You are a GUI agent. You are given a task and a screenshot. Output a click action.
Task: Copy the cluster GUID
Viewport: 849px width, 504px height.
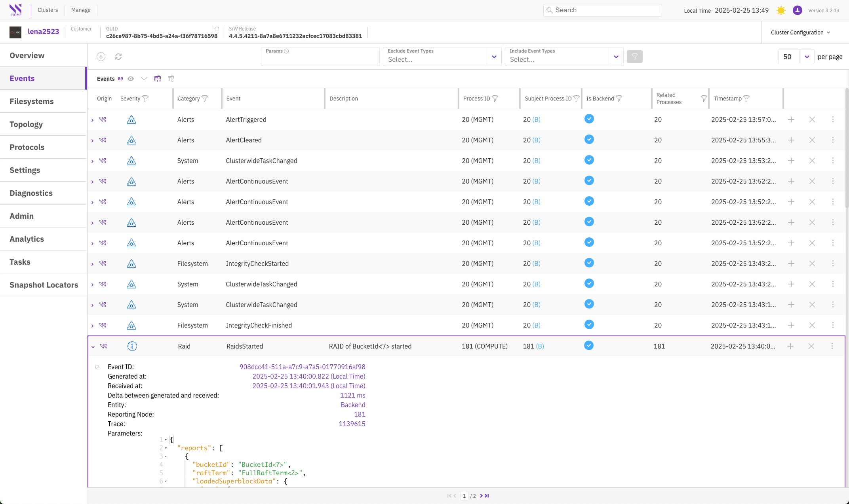pos(216,28)
